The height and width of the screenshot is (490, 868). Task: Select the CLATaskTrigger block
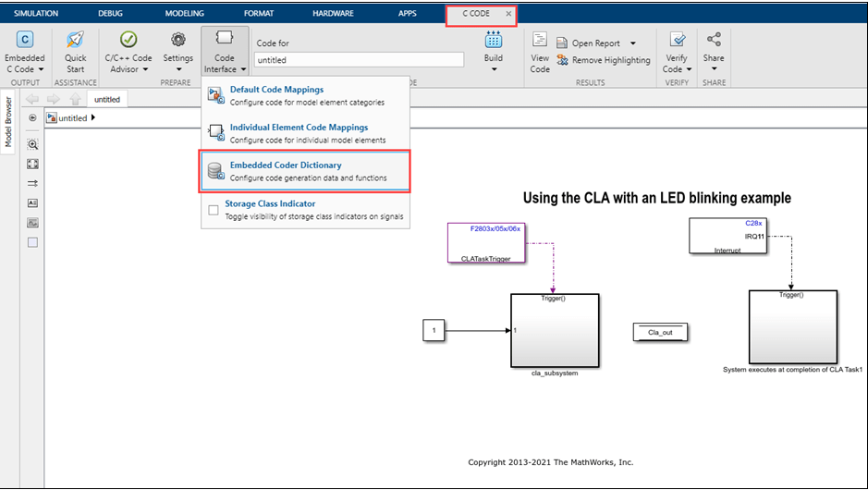coord(486,242)
